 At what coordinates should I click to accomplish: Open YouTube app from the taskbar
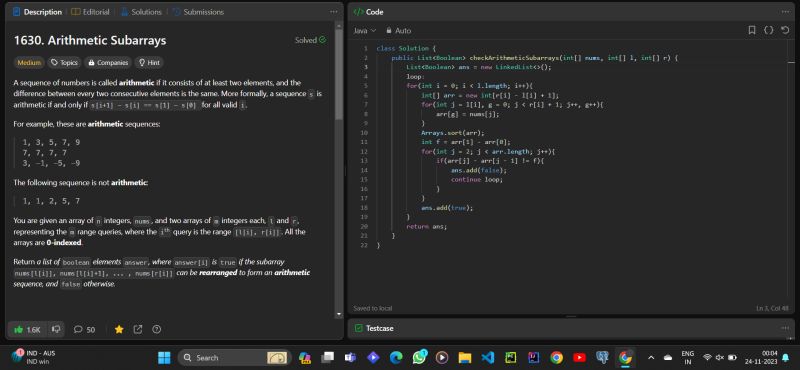(x=580, y=358)
